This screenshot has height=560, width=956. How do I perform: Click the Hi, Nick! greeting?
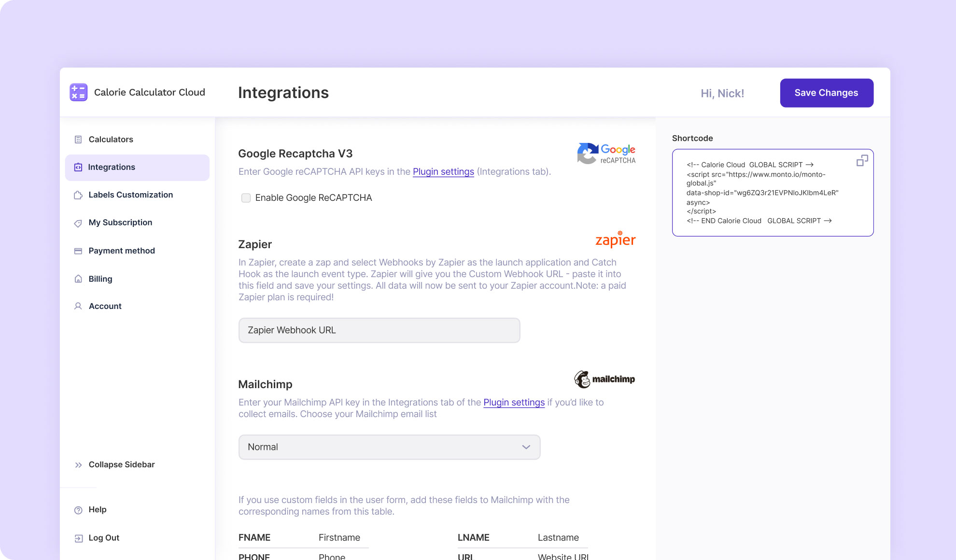coord(722,93)
